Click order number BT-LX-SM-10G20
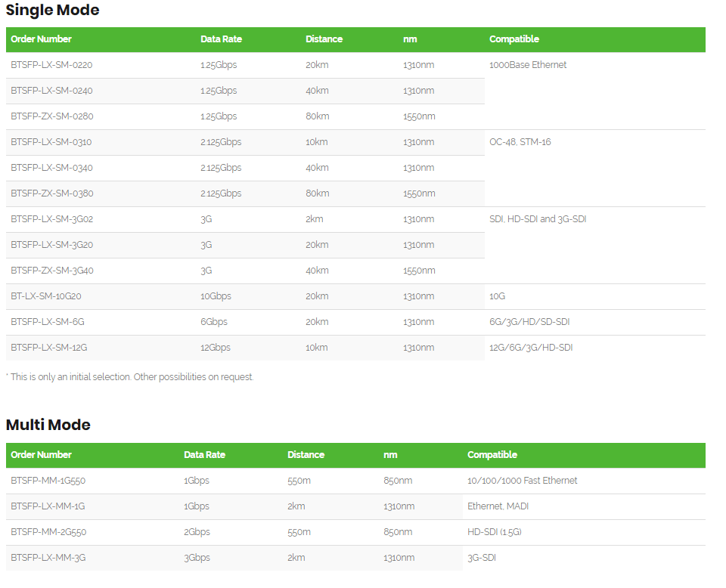Image resolution: width=726 pixels, height=588 pixels. tap(46, 296)
